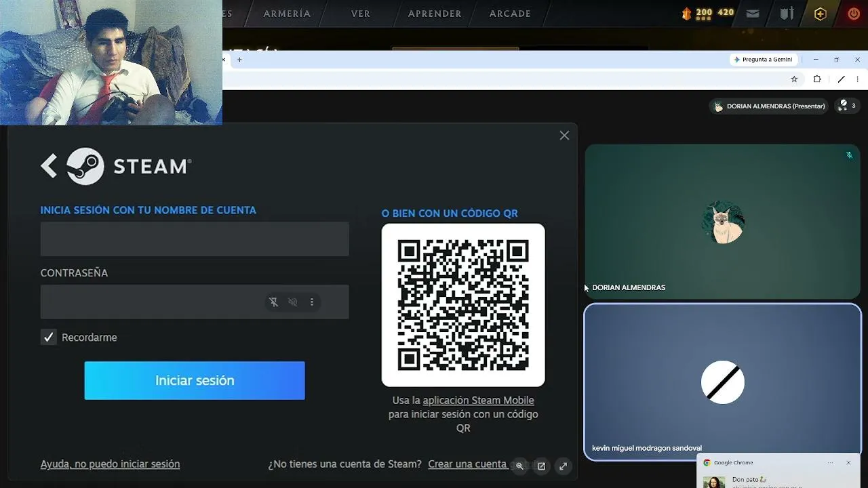Open the ARMERÍA tab in the game
The image size is (868, 488).
tap(287, 14)
